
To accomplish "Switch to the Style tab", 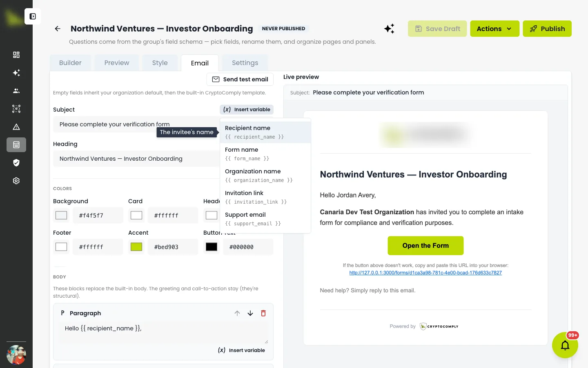I will (160, 63).
